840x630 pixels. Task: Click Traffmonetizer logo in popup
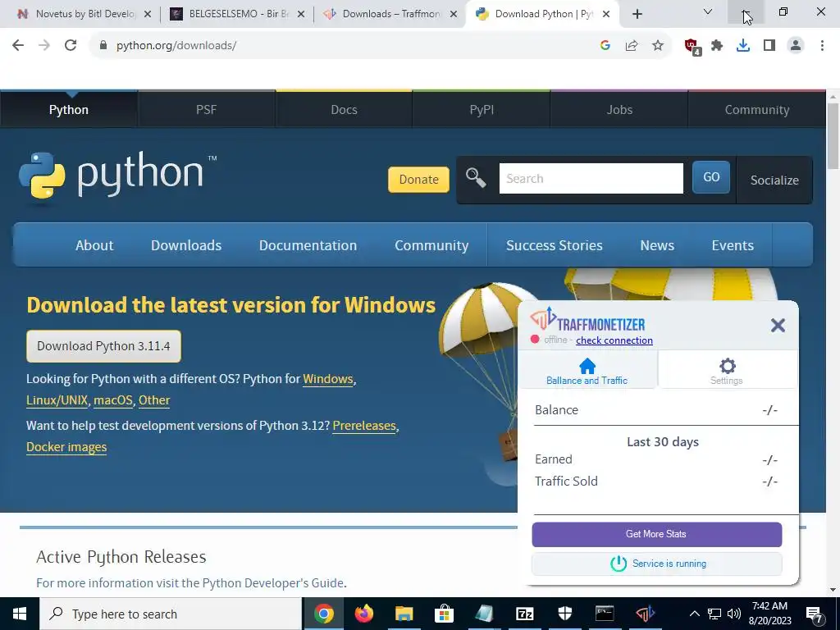coord(587,320)
